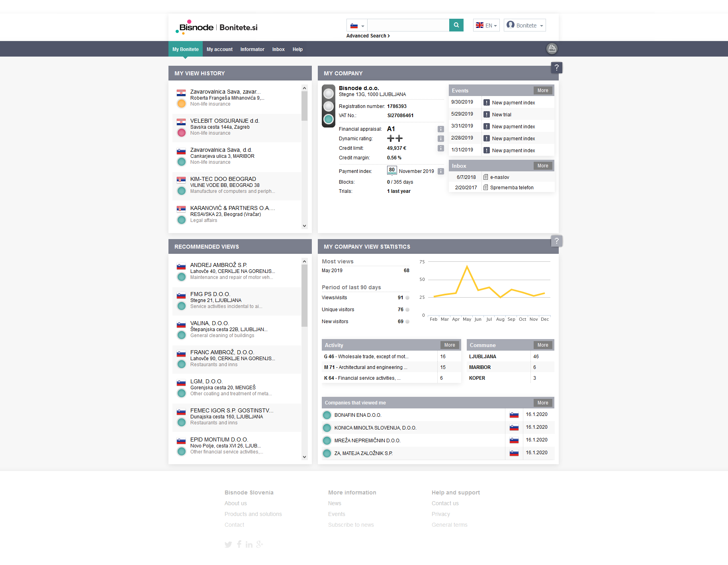This screenshot has width=728, height=565.
Task: Expand Advanced Search
Action: [x=368, y=36]
